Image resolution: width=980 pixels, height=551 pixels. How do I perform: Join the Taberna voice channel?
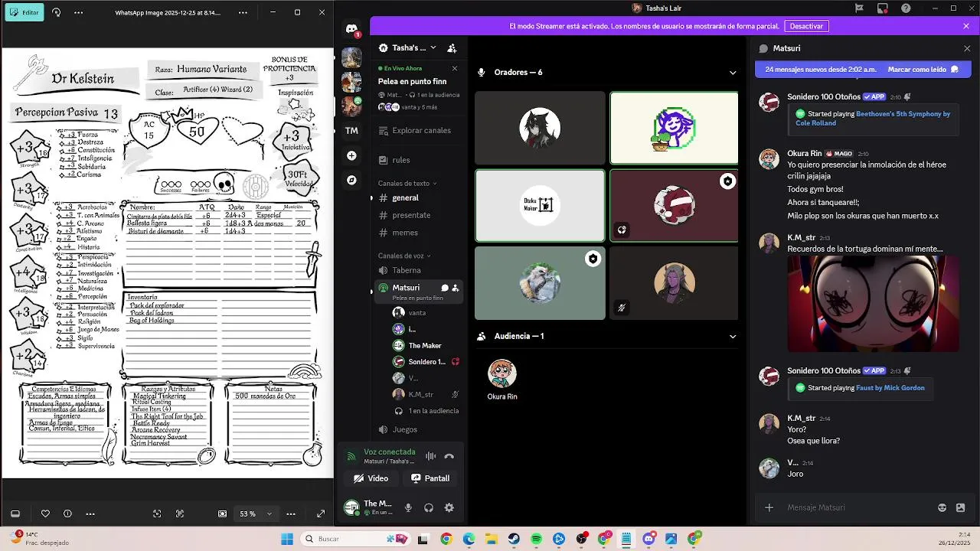pyautogui.click(x=420, y=270)
